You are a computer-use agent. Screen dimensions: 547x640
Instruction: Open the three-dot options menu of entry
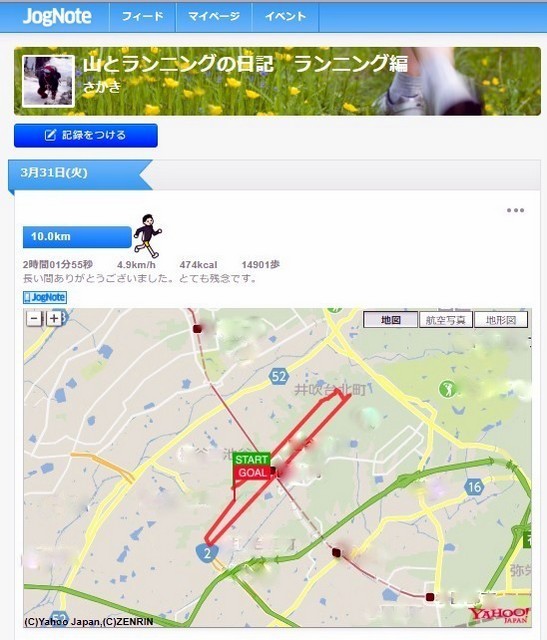click(x=515, y=210)
